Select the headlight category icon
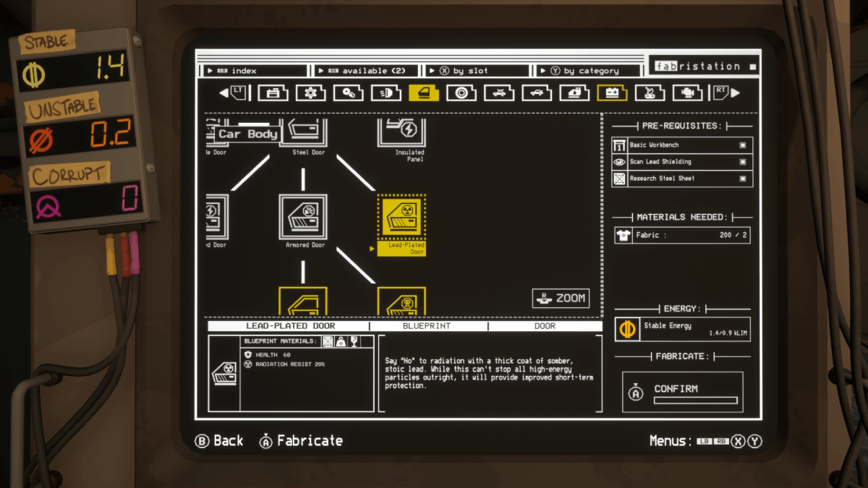 pyautogui.click(x=386, y=93)
